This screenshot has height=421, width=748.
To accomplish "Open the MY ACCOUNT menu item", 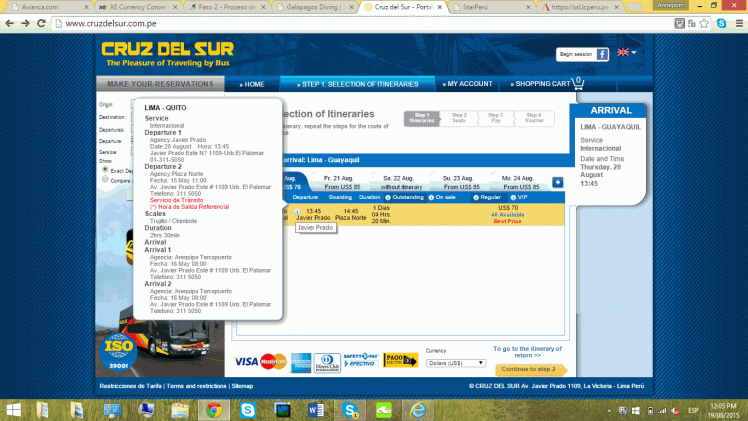I will [x=468, y=84].
